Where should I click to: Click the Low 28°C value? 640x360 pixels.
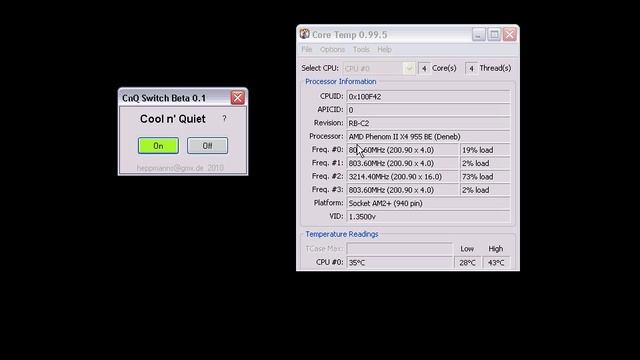point(467,262)
